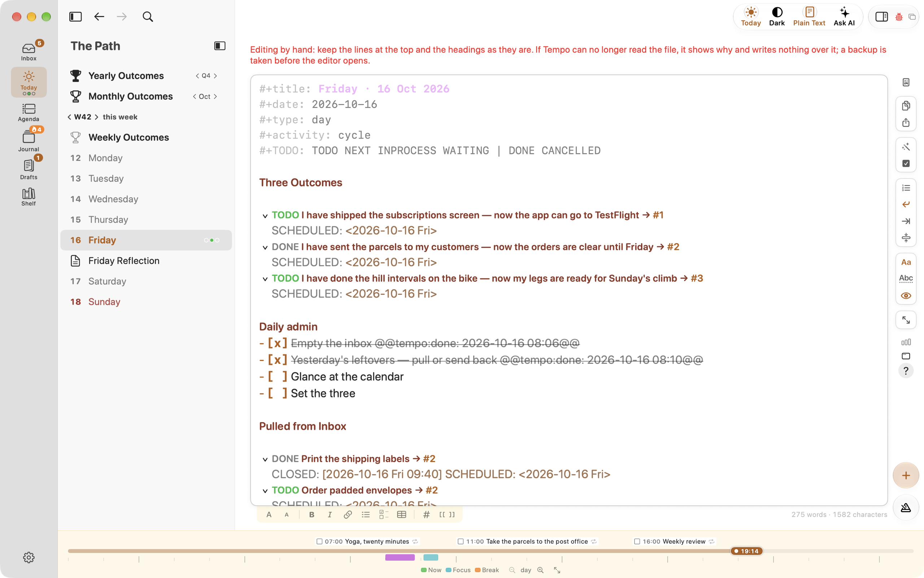Click the round plus add button
The image size is (924, 578).
tap(906, 475)
